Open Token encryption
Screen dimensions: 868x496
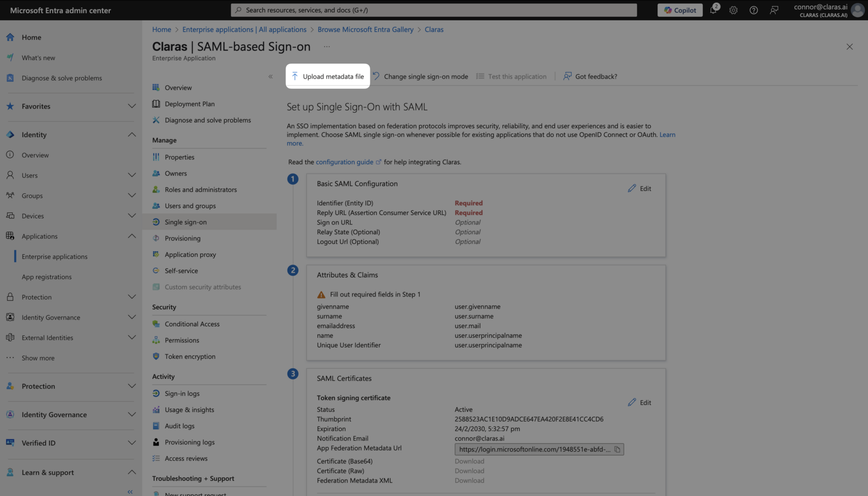click(190, 357)
